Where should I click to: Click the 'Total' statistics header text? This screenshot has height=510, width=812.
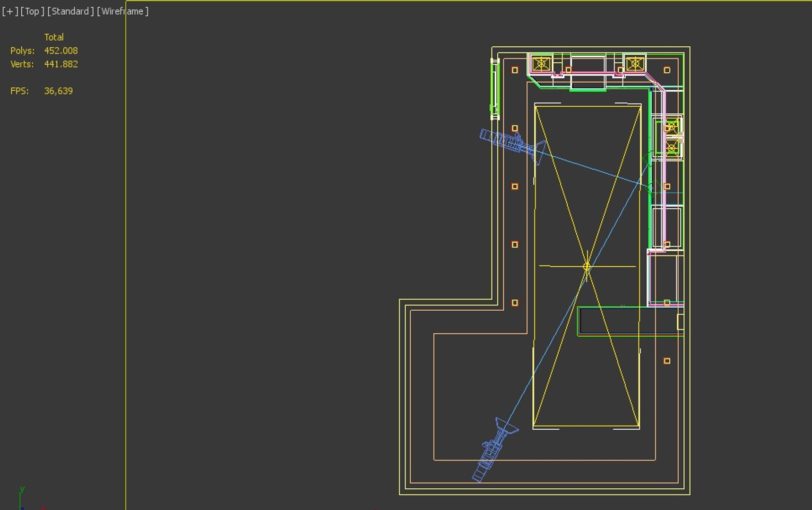click(x=54, y=37)
